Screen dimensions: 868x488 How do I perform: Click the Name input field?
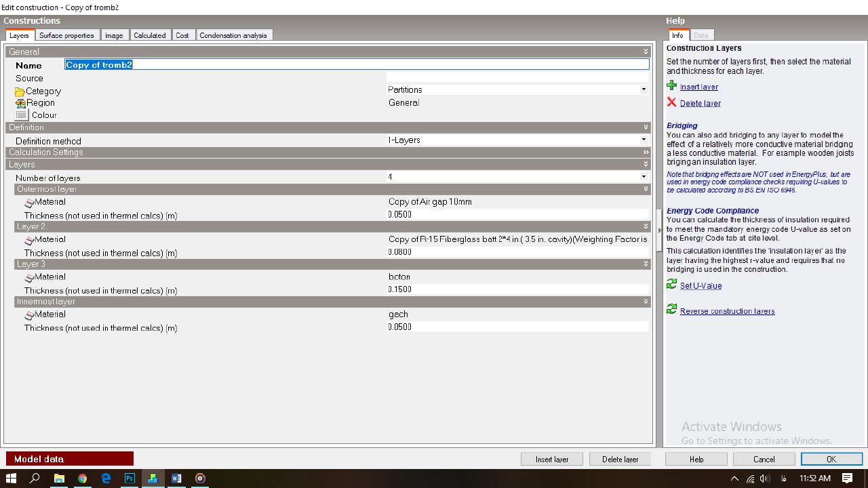point(357,65)
